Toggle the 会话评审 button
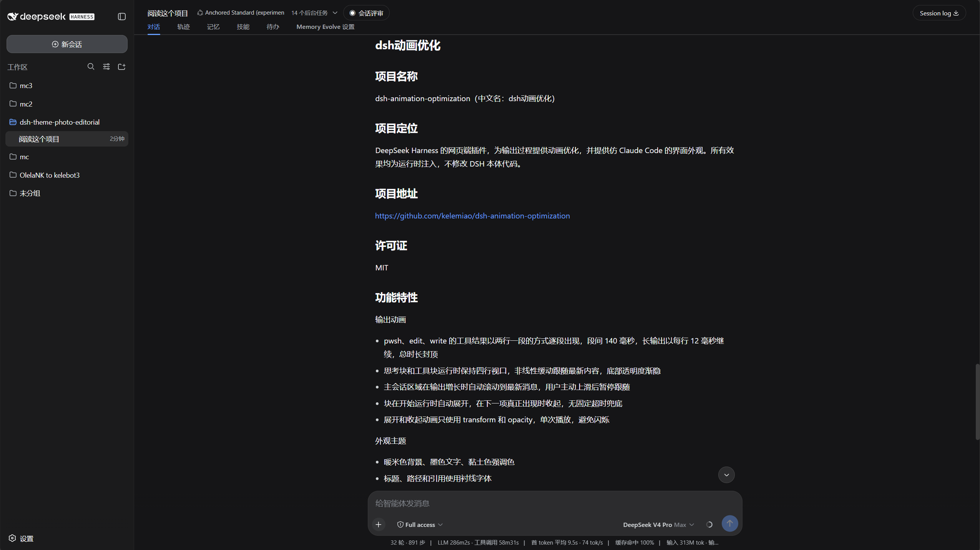The width and height of the screenshot is (980, 550). tap(366, 13)
